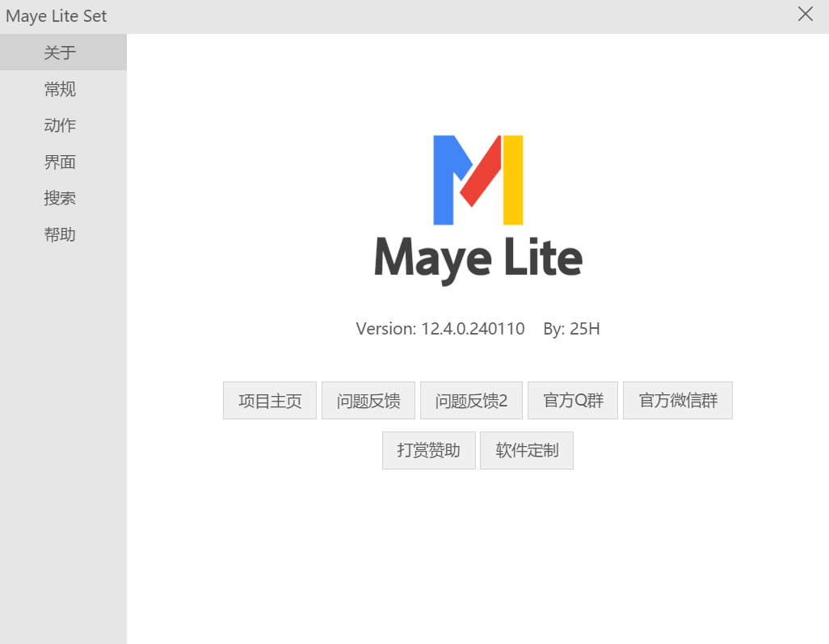Open 问题反馈2 alternate feedback page

[x=471, y=400]
